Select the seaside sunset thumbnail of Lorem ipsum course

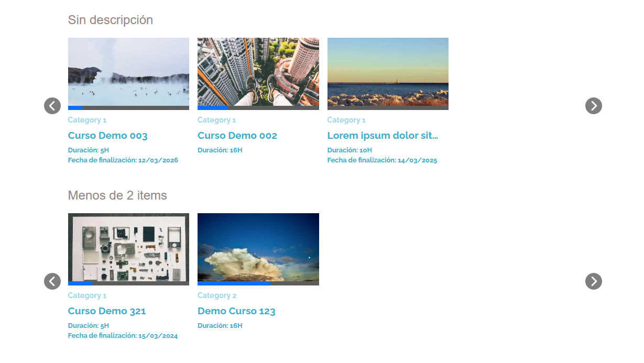(x=388, y=72)
